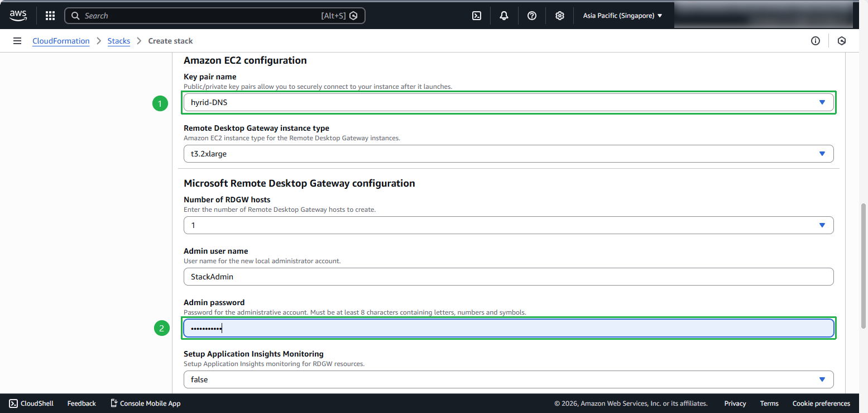The width and height of the screenshot is (868, 413).
Task: Click the help question mark icon
Action: pos(531,15)
